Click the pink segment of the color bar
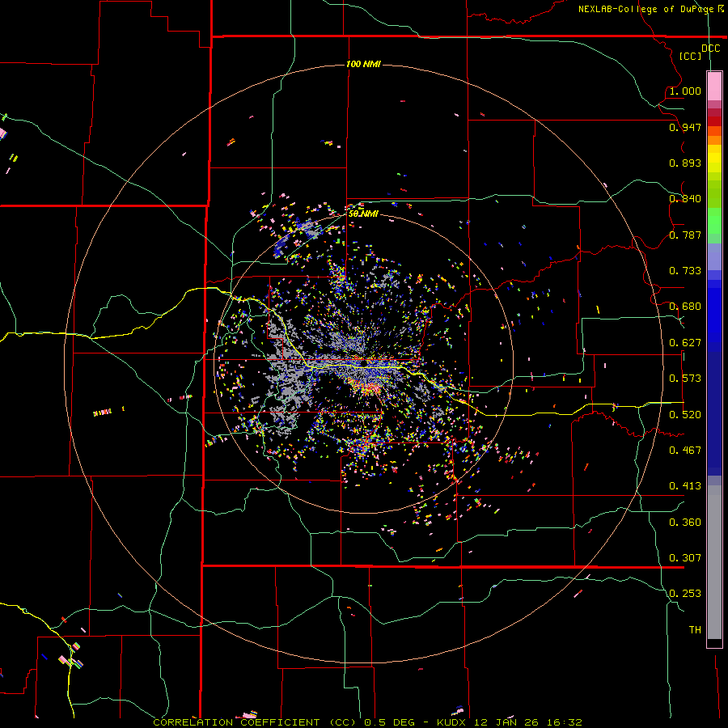The height and width of the screenshot is (728, 728). [714, 87]
